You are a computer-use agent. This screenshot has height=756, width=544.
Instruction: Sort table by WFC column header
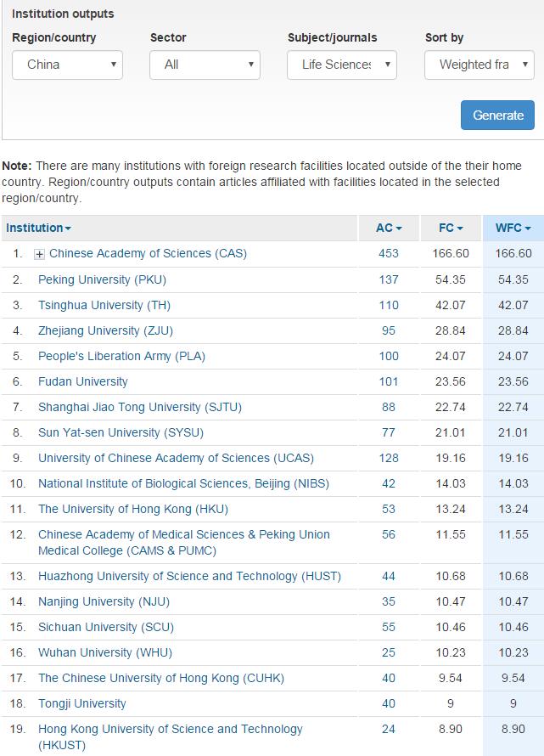513,228
